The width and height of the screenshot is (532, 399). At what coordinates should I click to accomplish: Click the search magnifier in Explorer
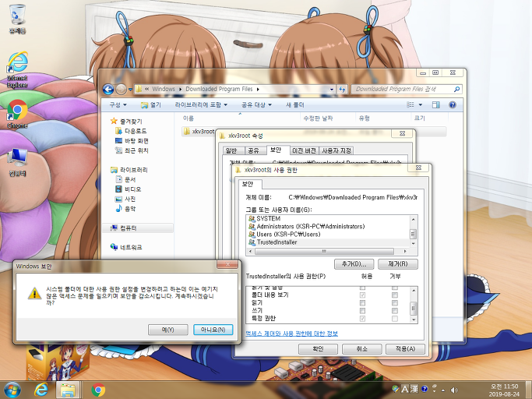click(x=456, y=90)
